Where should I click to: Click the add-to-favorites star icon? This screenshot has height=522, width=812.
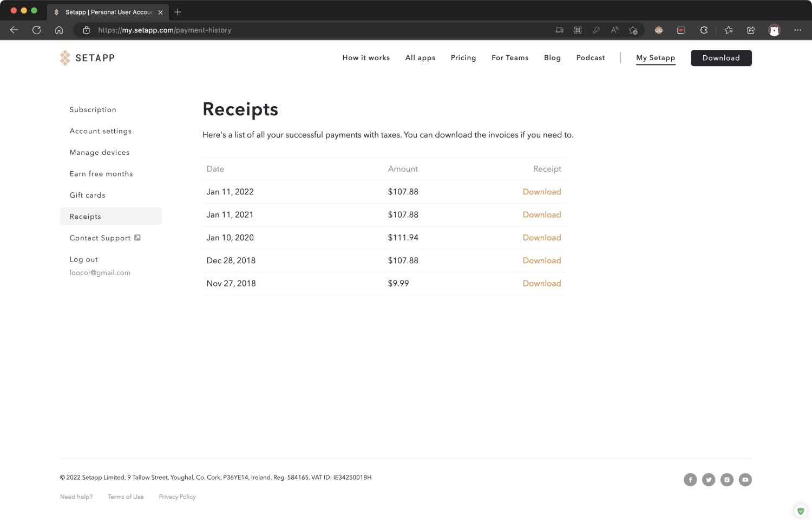click(x=633, y=30)
